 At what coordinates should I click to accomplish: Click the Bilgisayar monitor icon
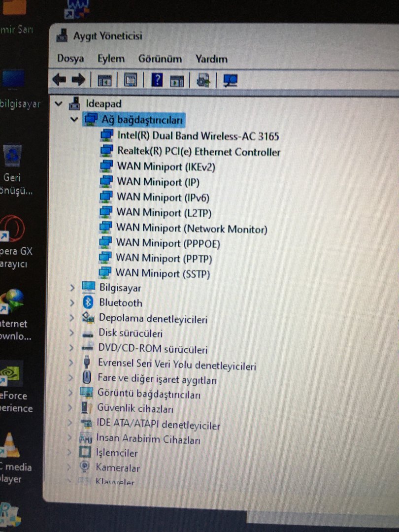coord(89,287)
